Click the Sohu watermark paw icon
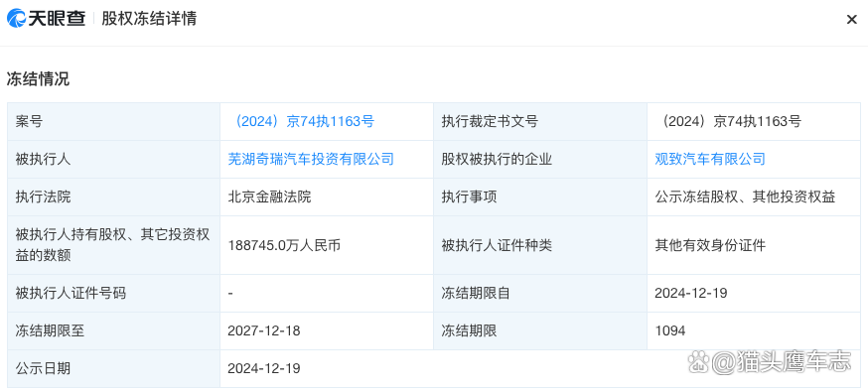The image size is (868, 392). pos(698,363)
